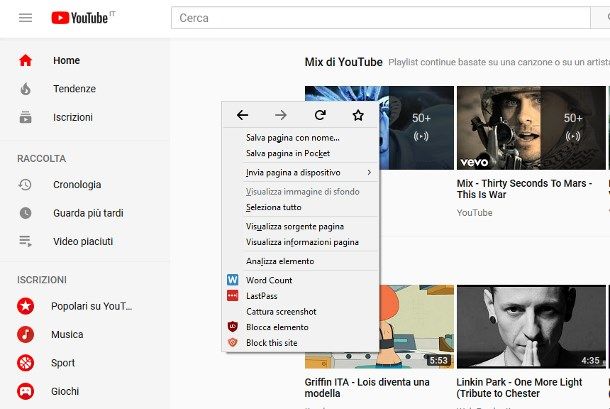Open Cronologia in the sidebar

[x=77, y=184]
